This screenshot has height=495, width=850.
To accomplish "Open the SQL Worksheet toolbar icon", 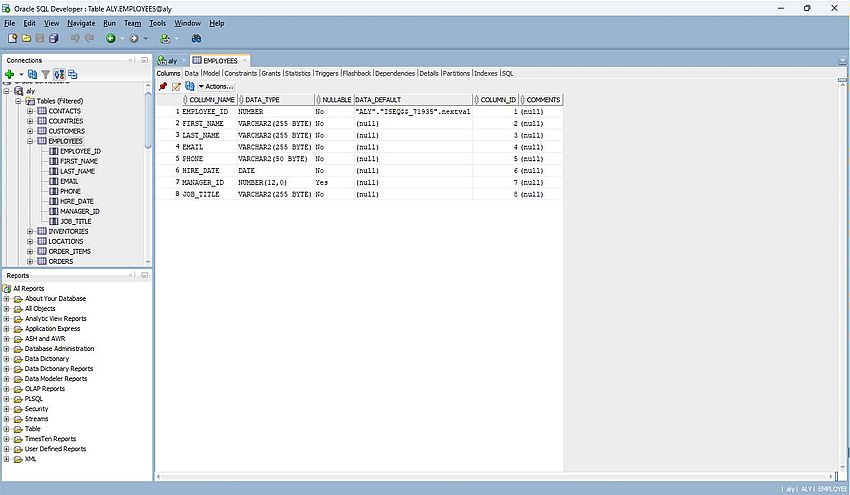I will [x=166, y=38].
